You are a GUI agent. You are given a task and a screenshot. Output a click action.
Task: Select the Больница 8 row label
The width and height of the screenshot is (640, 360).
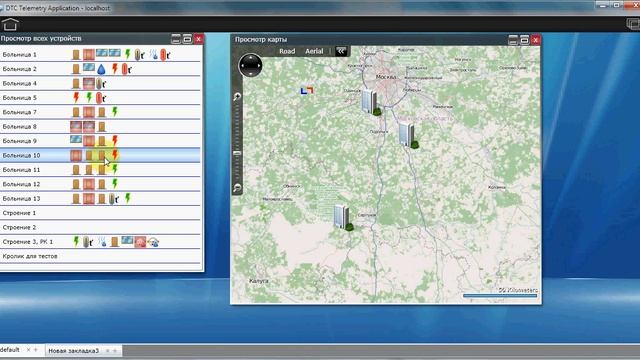(19, 127)
